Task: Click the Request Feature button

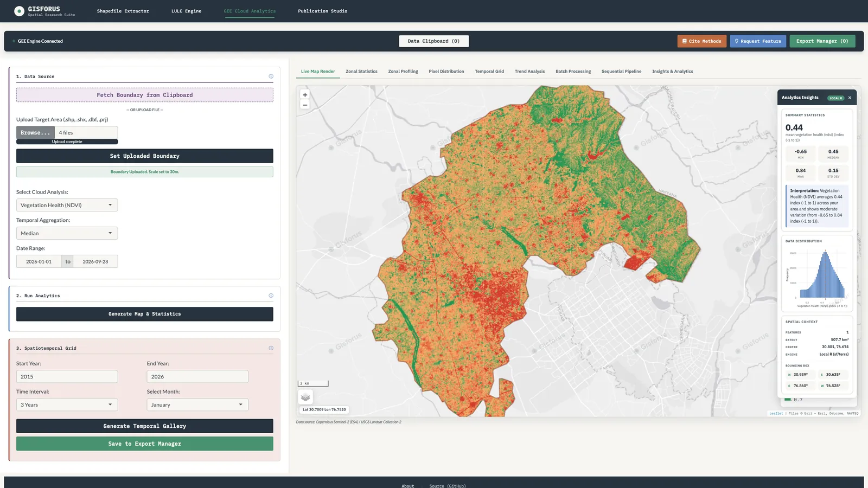Action: (758, 41)
